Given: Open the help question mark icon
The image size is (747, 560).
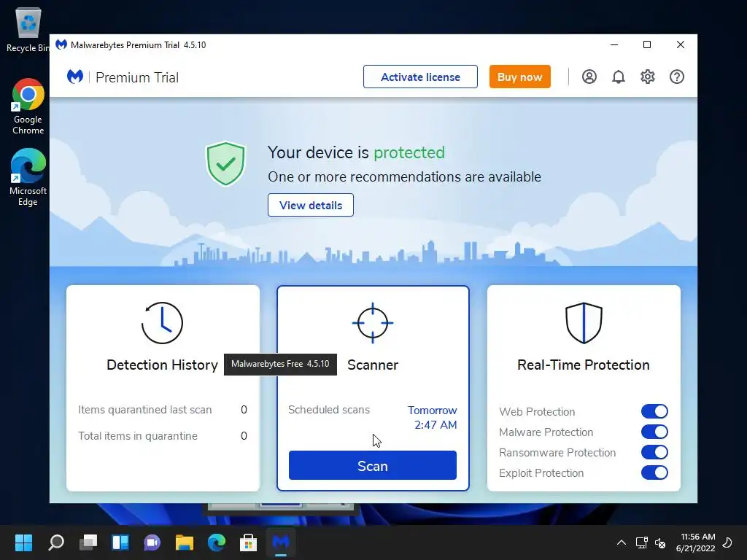Looking at the screenshot, I should 677,77.
